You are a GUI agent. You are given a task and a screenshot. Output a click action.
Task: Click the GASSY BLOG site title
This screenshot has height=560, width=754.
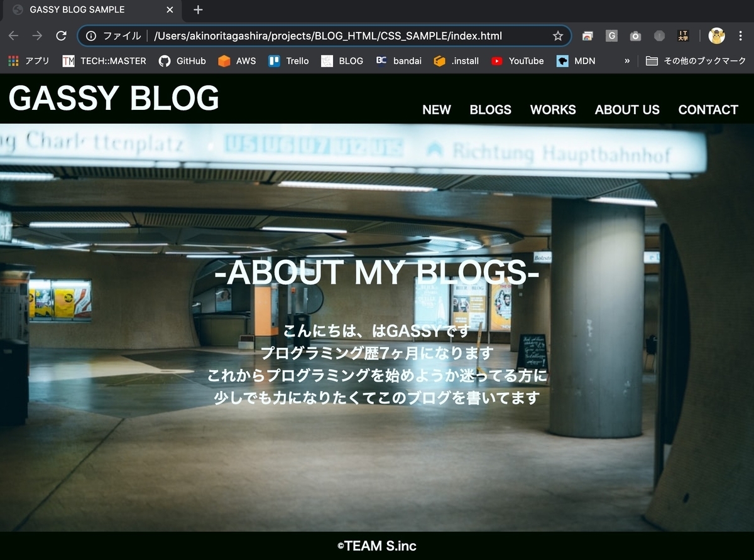114,98
